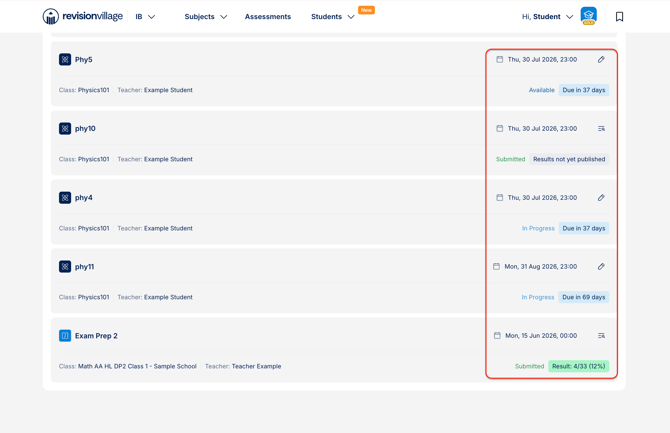The image size is (670, 433).
Task: Click the Submitted status for Exam Prep 2
Action: tap(529, 367)
